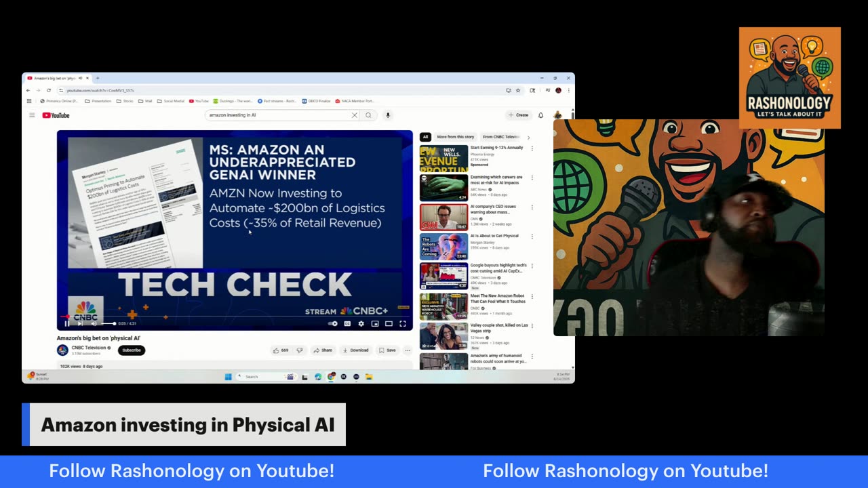Like the video (669 likes)
868x488 pixels.
tap(281, 350)
